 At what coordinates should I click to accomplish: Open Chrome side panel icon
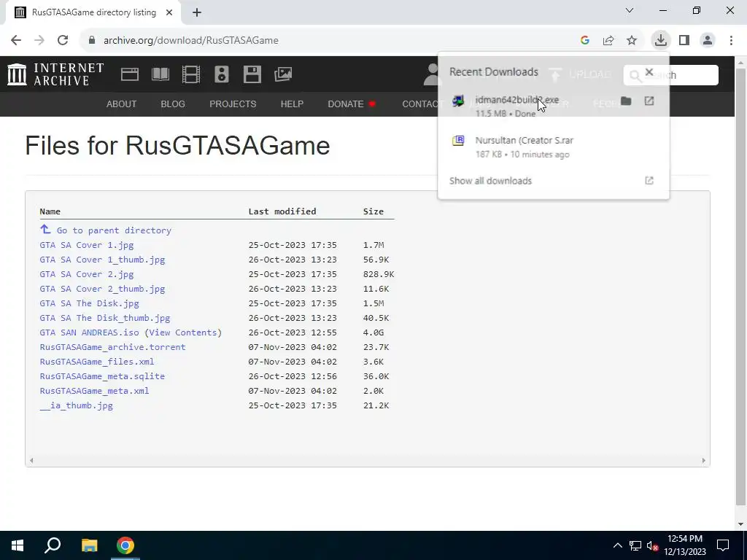click(x=684, y=40)
